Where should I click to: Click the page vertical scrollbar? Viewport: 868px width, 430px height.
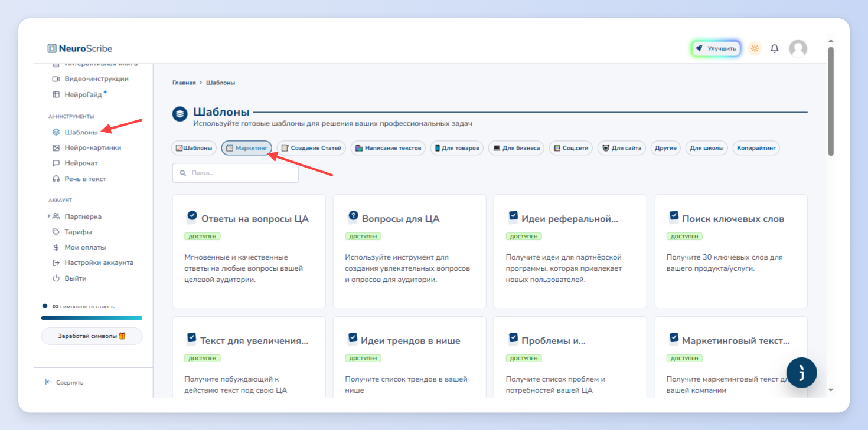pos(831,101)
